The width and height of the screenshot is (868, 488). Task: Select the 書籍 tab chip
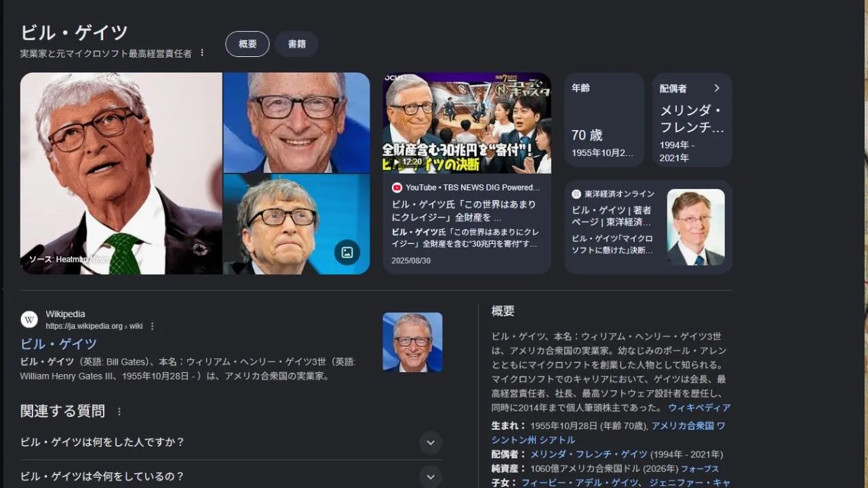pyautogui.click(x=297, y=44)
